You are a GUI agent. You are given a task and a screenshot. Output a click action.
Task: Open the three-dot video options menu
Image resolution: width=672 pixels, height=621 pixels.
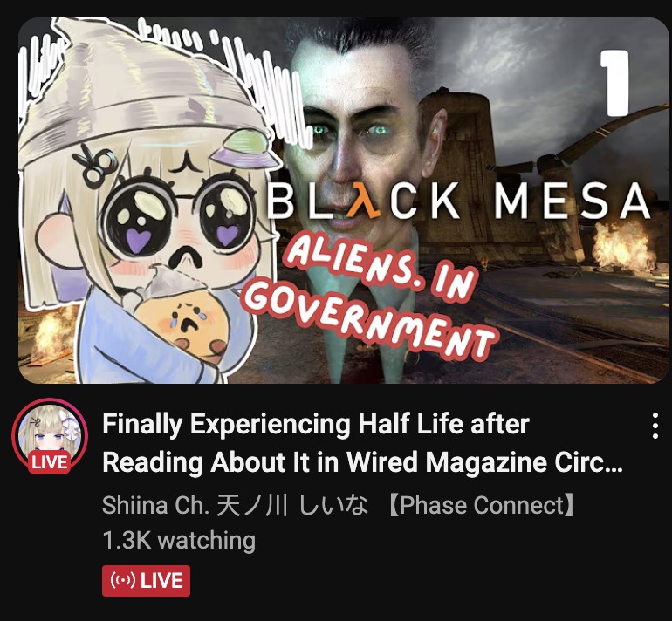point(655,426)
